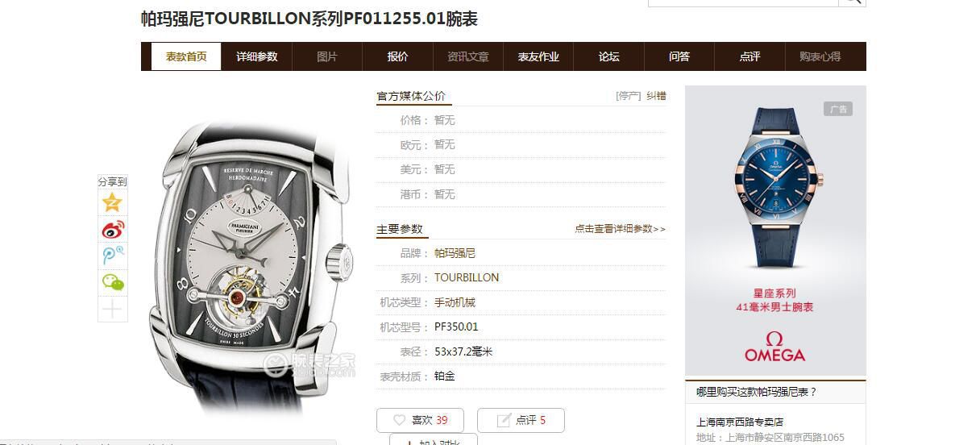Open the 问答 tab
Screen dimensions: 980x445
pyautogui.click(x=679, y=56)
